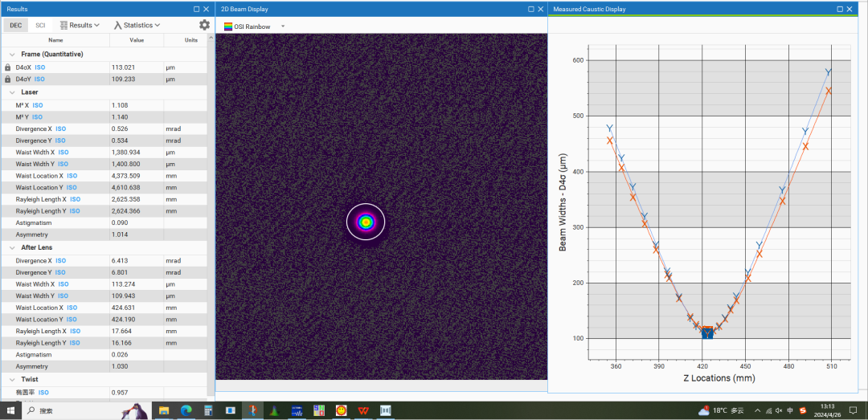Click the Value column header
Viewport: 868px width, 420px height.
137,40
